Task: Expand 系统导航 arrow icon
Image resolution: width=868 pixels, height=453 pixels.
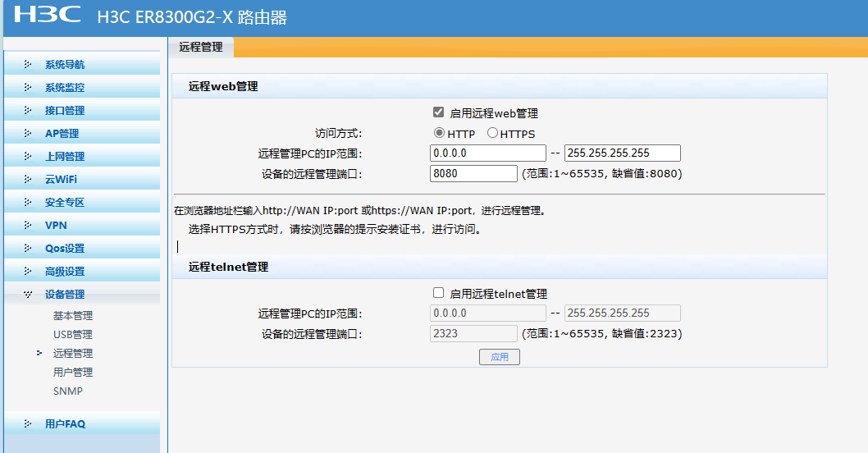Action: (28, 65)
